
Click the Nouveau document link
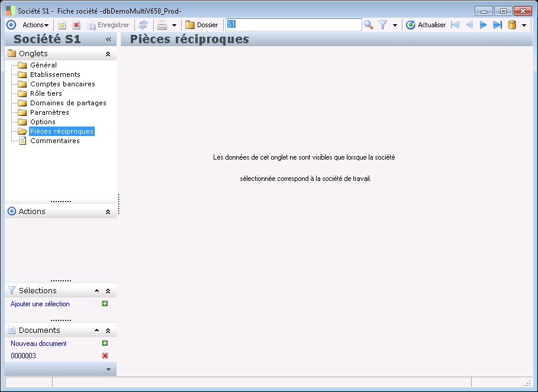coord(39,344)
